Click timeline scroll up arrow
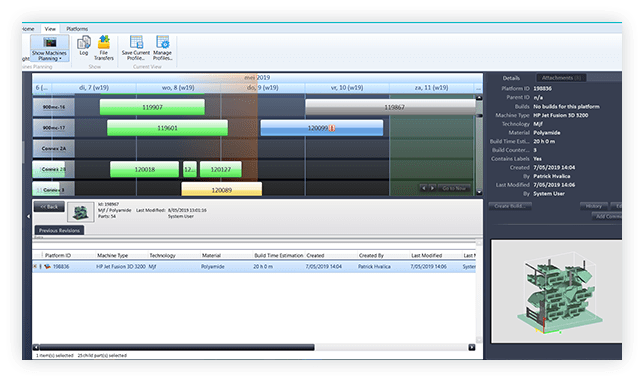This screenshot has height=382, width=643. tap(479, 98)
